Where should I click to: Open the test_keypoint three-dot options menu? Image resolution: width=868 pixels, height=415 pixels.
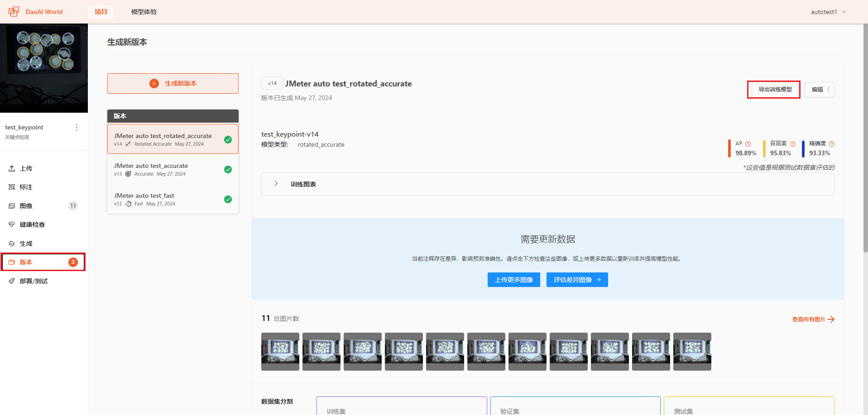click(x=77, y=127)
